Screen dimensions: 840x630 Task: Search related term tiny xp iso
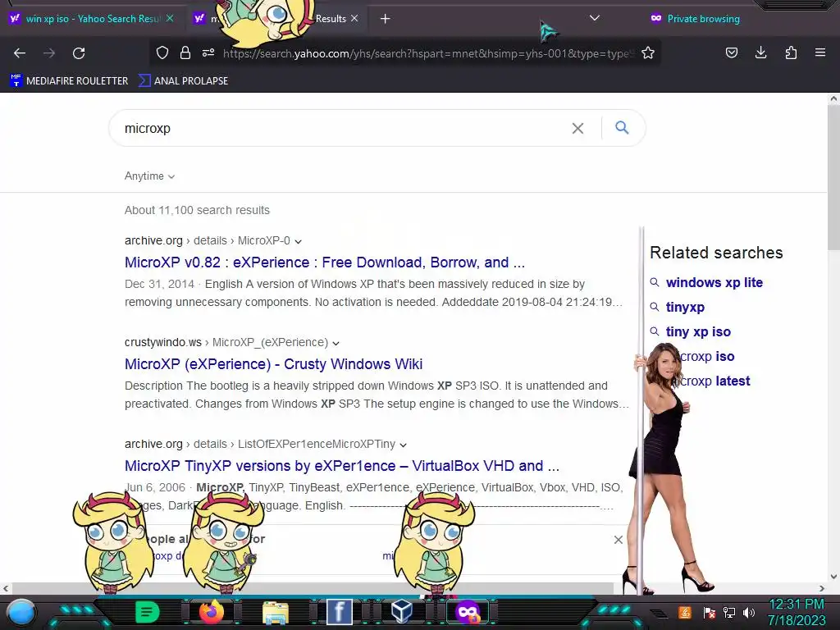tap(698, 331)
